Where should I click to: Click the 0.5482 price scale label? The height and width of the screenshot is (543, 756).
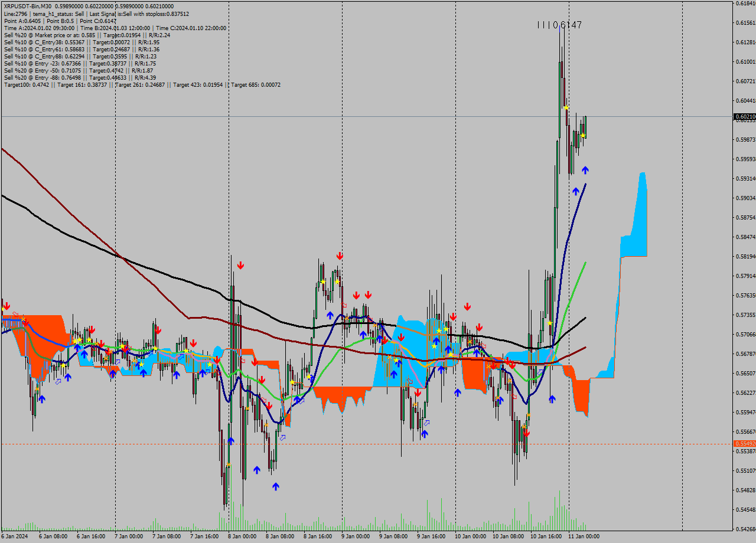click(745, 490)
